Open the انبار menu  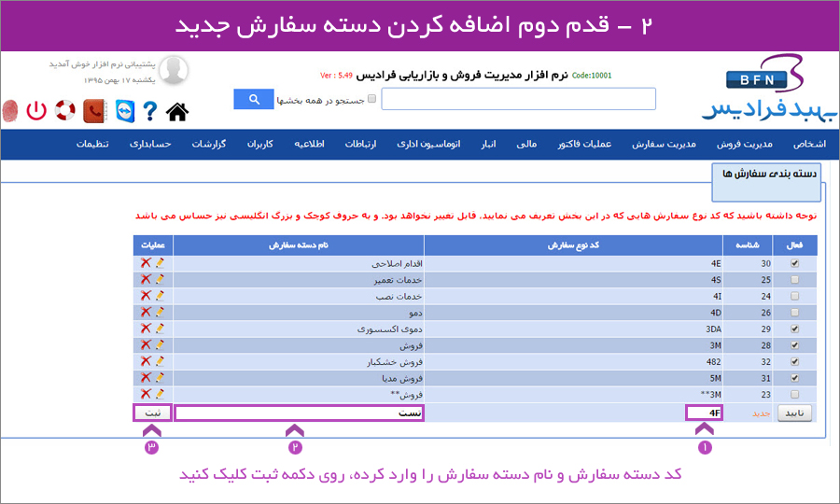point(488,144)
